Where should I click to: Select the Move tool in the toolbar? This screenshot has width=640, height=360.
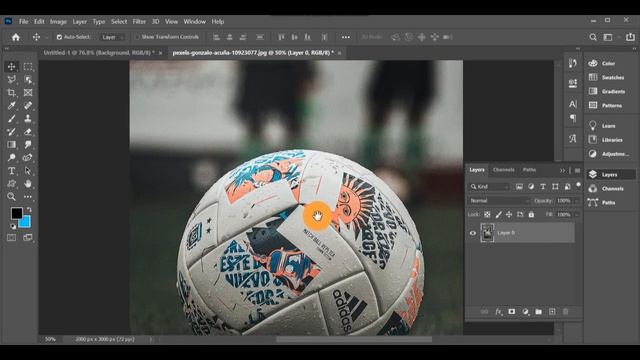[x=11, y=67]
